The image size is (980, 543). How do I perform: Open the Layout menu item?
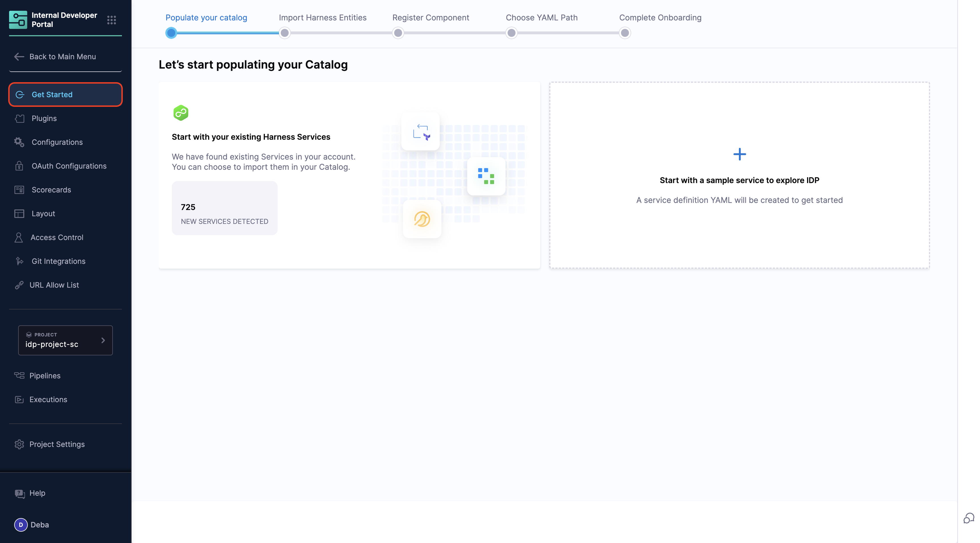point(43,214)
